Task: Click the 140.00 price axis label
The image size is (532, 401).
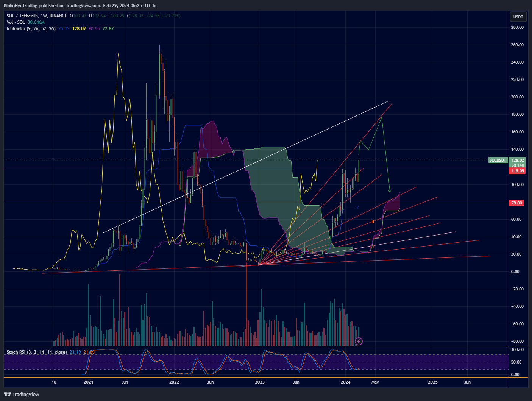Action: point(517,149)
